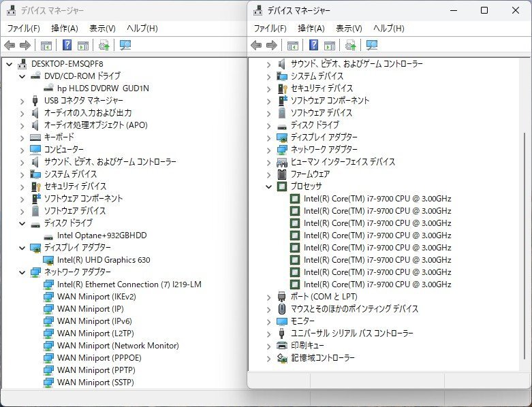Viewport: 532px width, 407px height.
Task: Open ファイル(F) menu in right window
Action: (270, 29)
